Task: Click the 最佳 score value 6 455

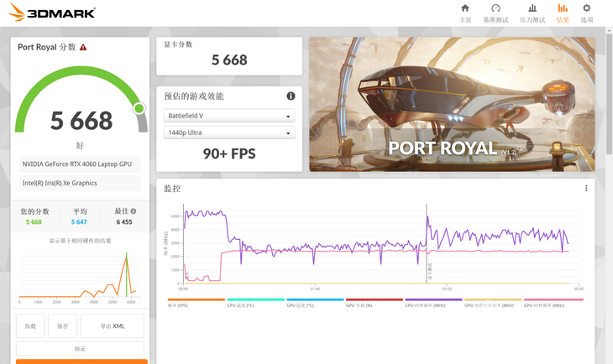Action: 124,221
